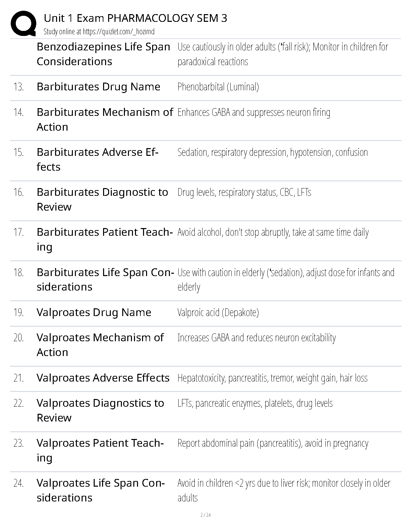Click Valproates Mechanism of Action term
Screen dimensions: 411x532
(x=100, y=345)
